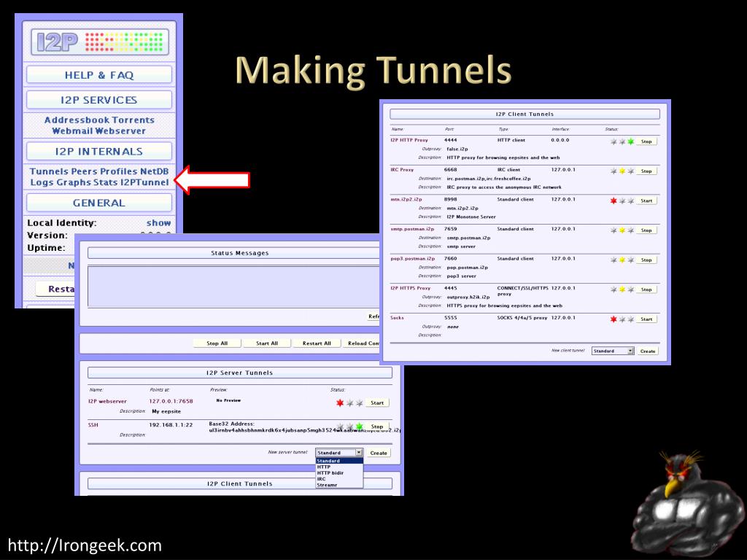Open the GENERAL section button

click(x=99, y=203)
